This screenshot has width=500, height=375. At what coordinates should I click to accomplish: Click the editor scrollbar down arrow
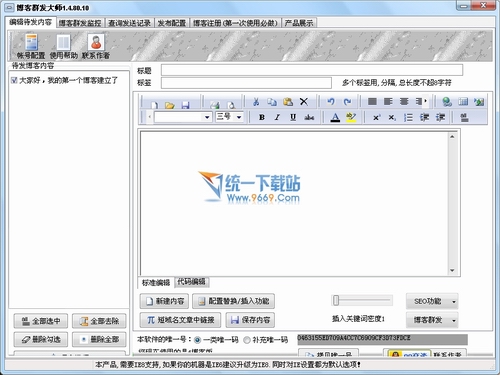click(452, 270)
